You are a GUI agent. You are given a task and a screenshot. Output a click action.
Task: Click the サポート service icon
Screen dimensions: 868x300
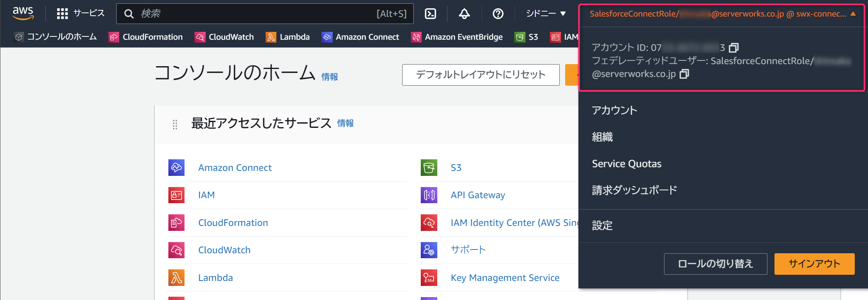coord(429,250)
